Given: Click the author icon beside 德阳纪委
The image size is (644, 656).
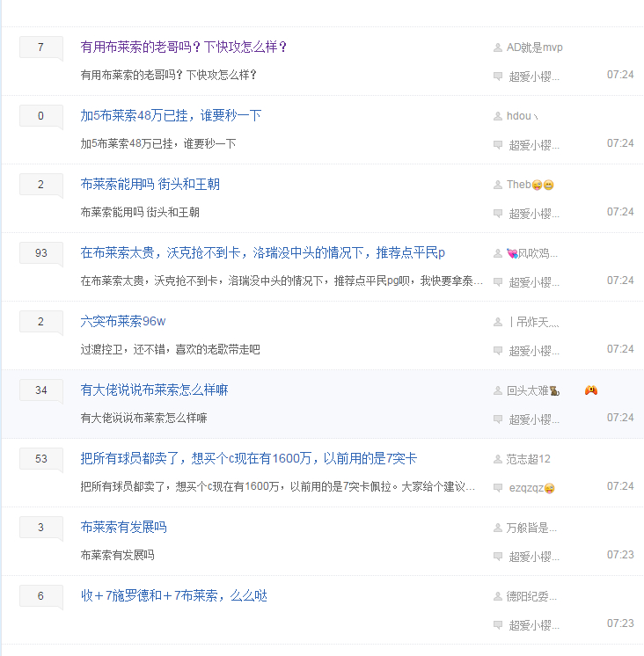Looking at the screenshot, I should [x=498, y=596].
